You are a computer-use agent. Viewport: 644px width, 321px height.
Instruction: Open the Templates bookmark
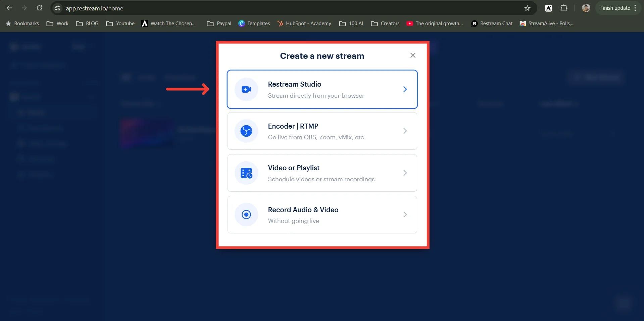click(254, 24)
